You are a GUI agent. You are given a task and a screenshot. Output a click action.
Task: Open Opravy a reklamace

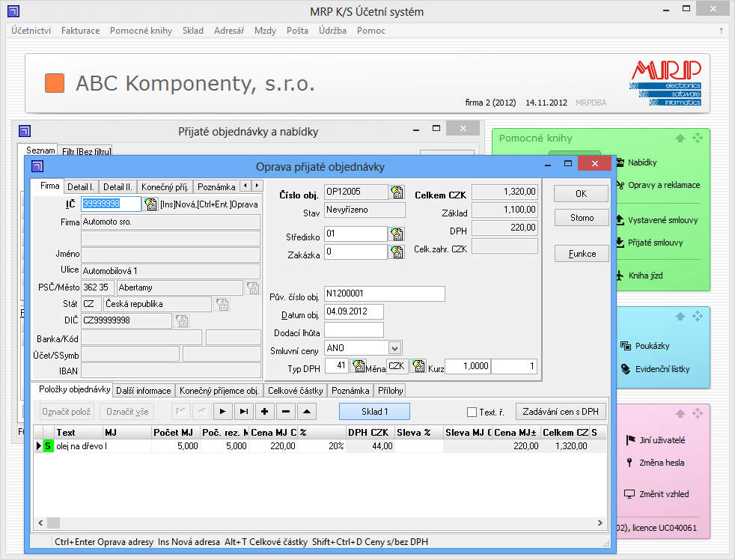click(663, 185)
